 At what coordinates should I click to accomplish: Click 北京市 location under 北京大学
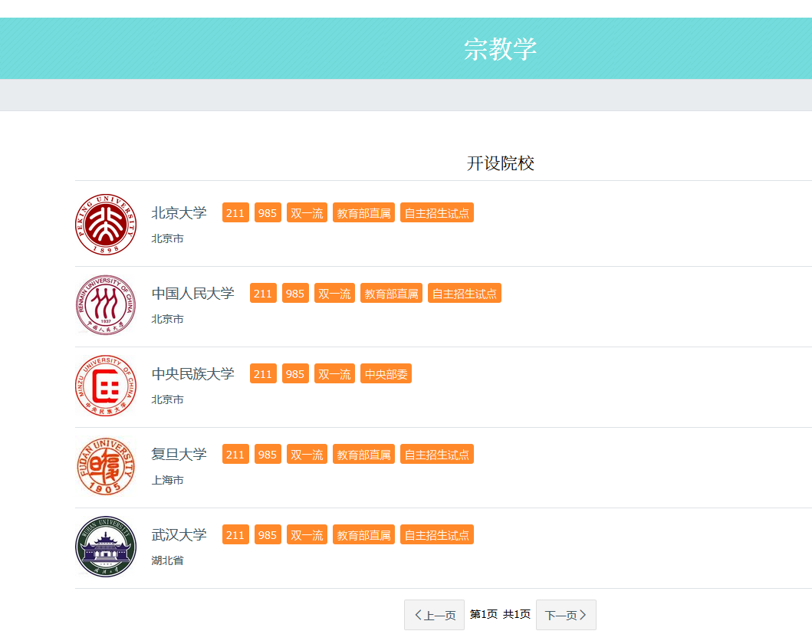(167, 238)
